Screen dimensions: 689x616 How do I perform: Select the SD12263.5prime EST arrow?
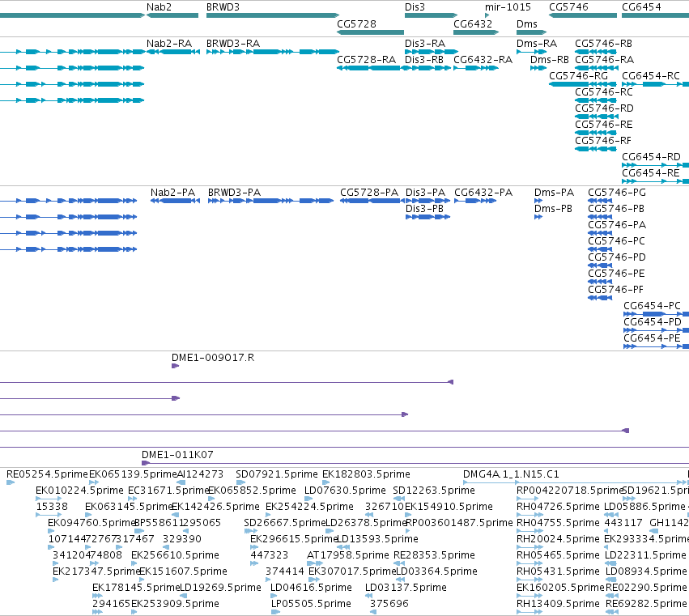tap(399, 499)
